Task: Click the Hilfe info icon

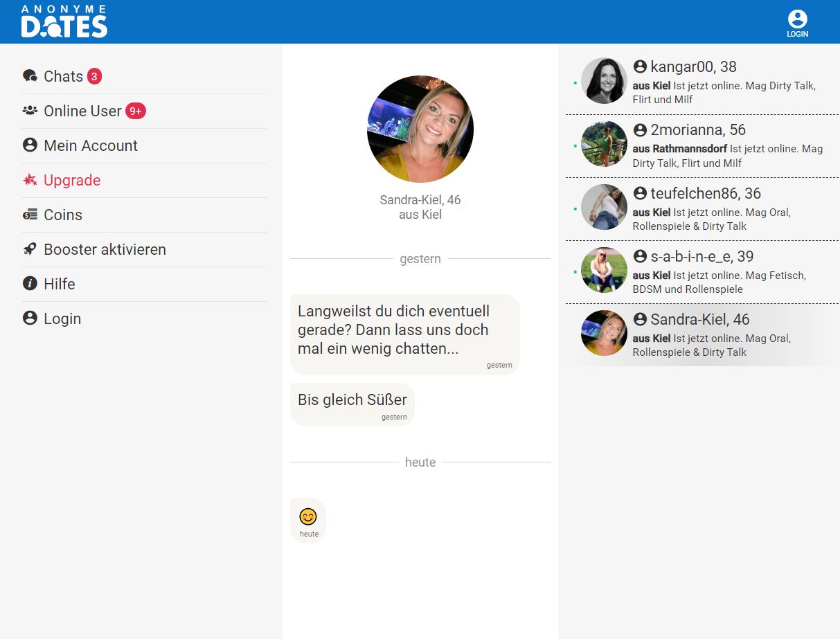Action: point(30,284)
